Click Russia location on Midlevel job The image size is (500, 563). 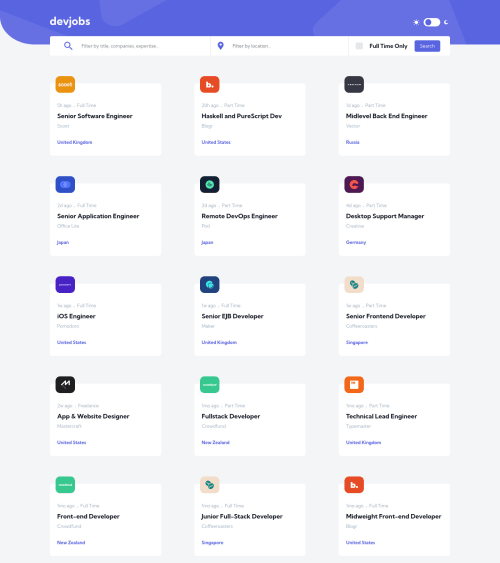[x=352, y=142]
